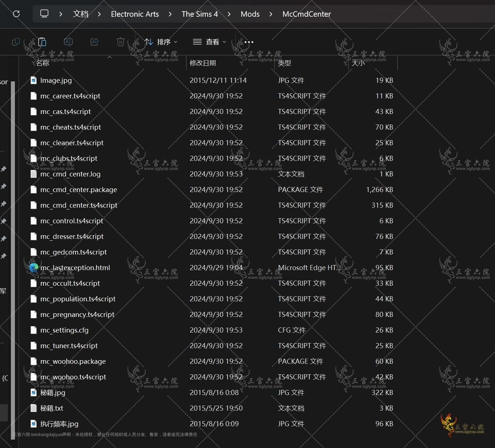Click the 2015/12/11 11:14 date value
The height and width of the screenshot is (448, 495).
[218, 80]
